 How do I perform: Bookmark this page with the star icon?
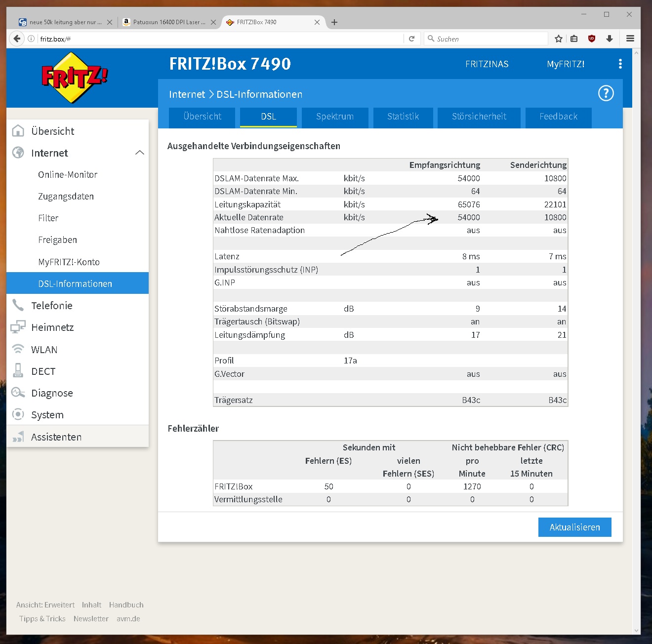(x=559, y=39)
